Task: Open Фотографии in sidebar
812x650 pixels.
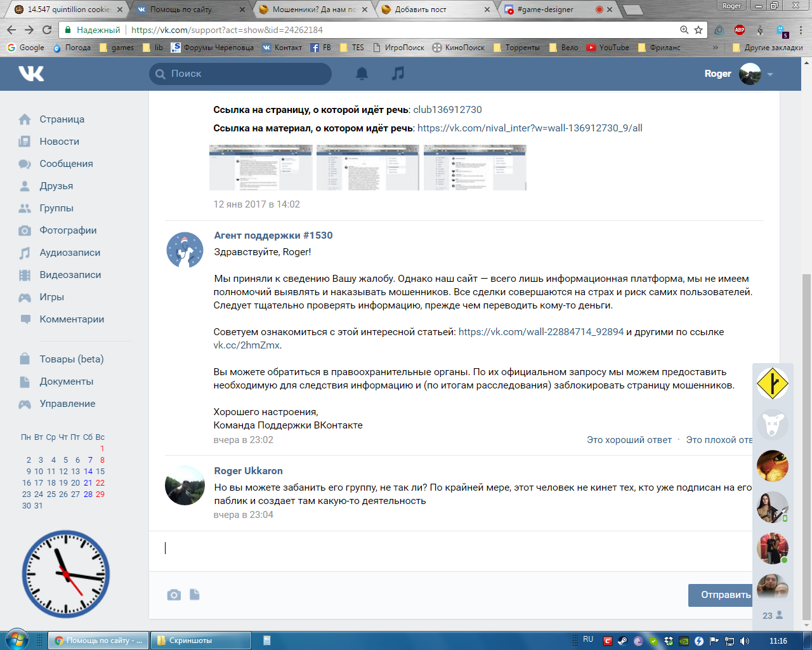Action: [68, 230]
